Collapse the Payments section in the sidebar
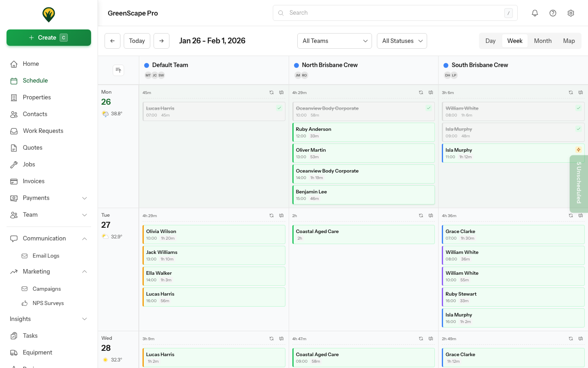 85,198
